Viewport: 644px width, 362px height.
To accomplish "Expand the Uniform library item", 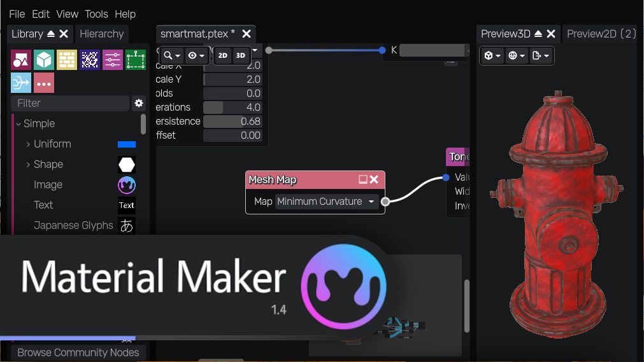I will pos(28,144).
